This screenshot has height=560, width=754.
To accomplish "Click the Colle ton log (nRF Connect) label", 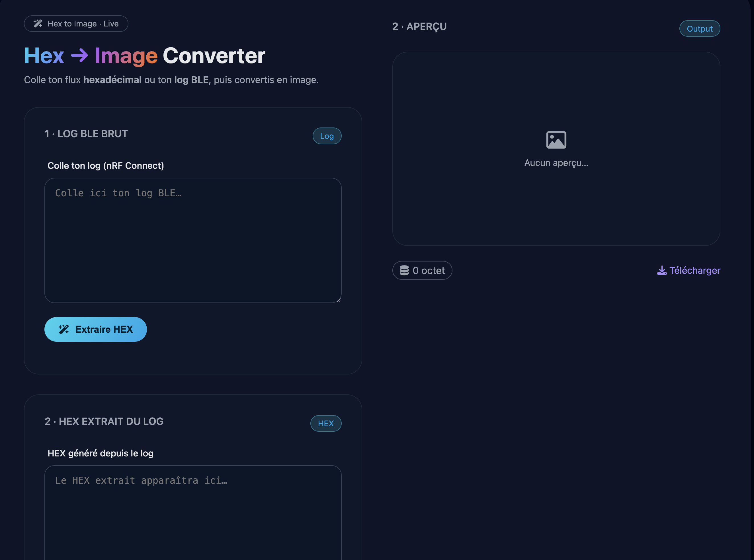I will 105,166.
